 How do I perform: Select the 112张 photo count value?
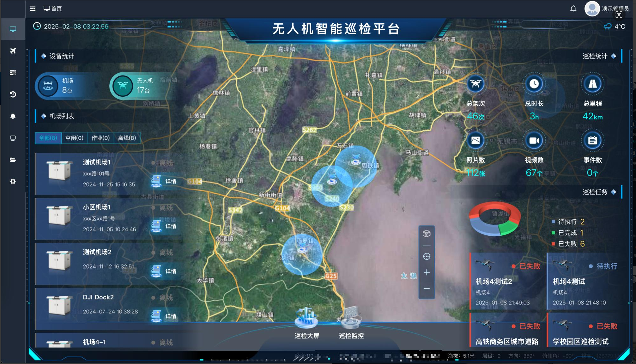coord(475,173)
